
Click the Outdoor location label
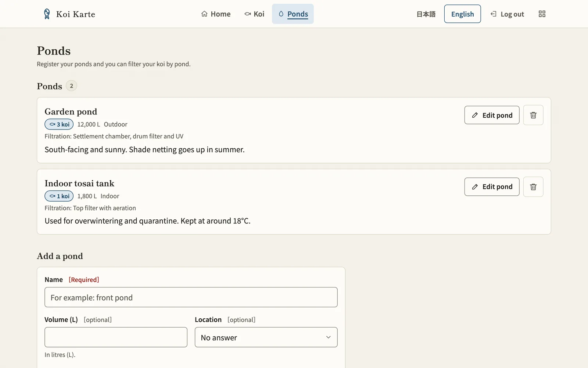pyautogui.click(x=115, y=124)
